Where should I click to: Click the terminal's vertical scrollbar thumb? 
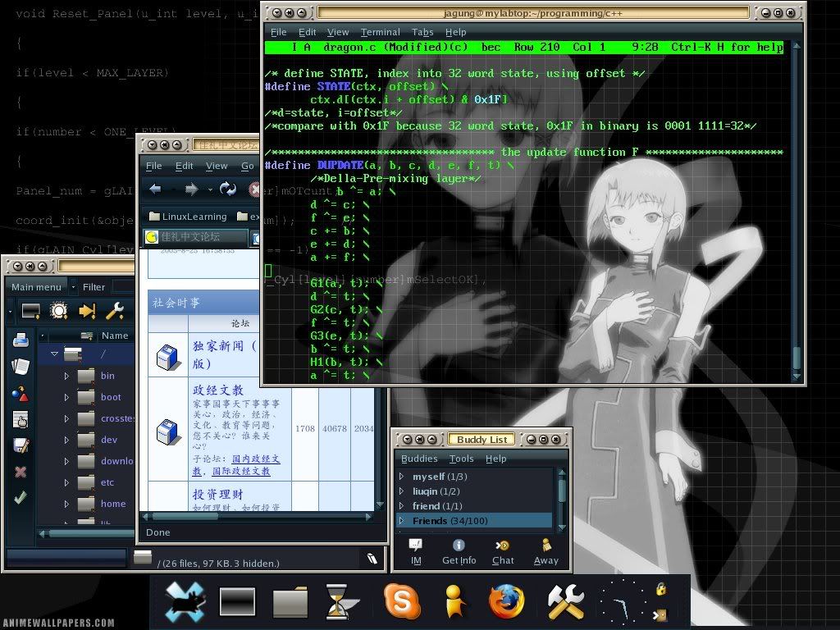click(796, 358)
